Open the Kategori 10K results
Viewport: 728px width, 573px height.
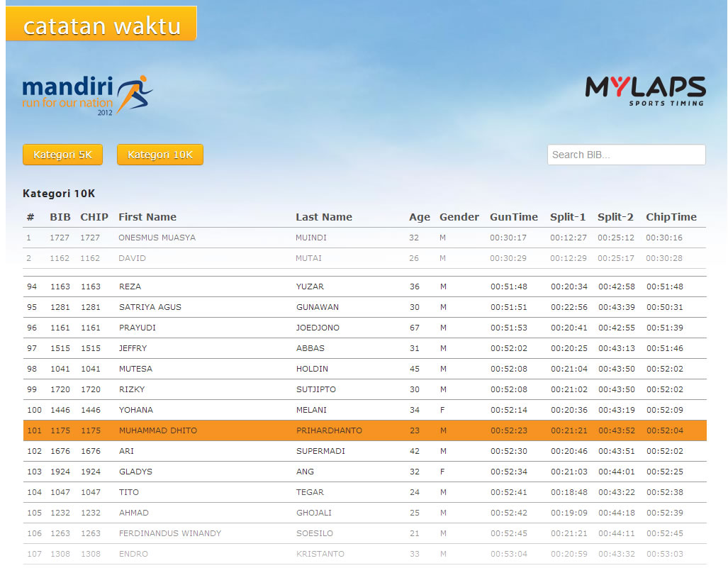(159, 155)
